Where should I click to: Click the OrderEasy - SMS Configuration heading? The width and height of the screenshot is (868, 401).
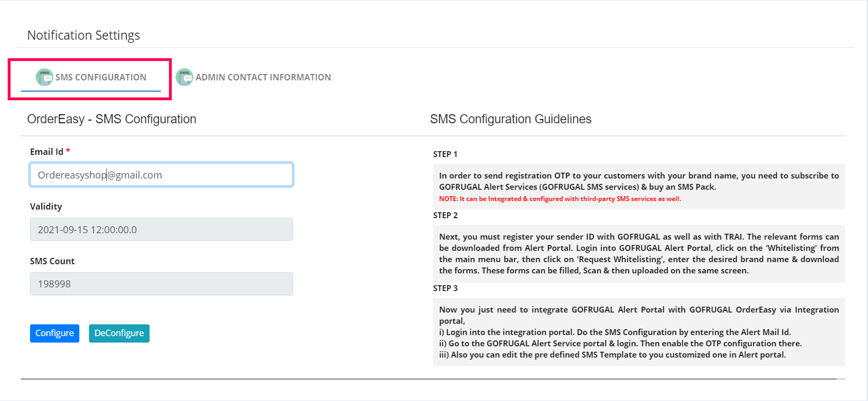pyautogui.click(x=112, y=119)
